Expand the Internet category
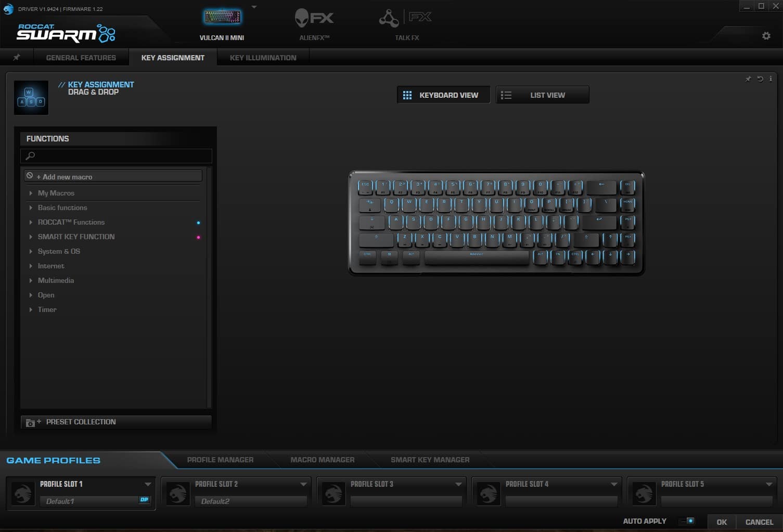 click(x=31, y=266)
